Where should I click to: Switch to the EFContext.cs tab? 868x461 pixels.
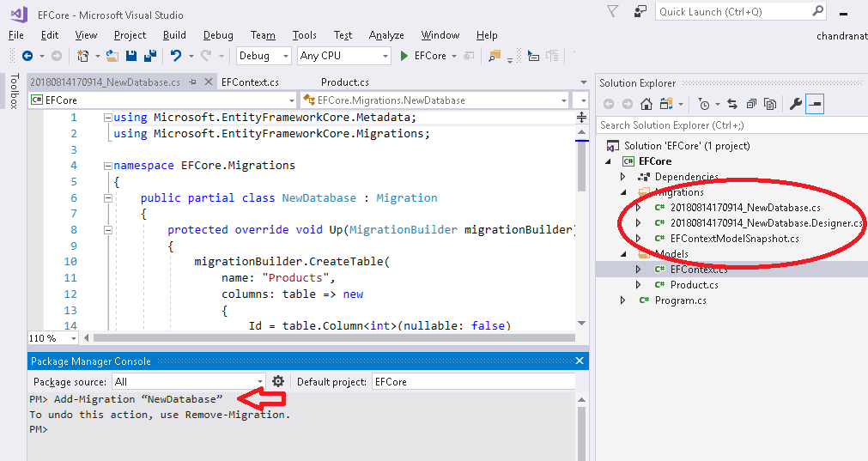pyautogui.click(x=250, y=82)
